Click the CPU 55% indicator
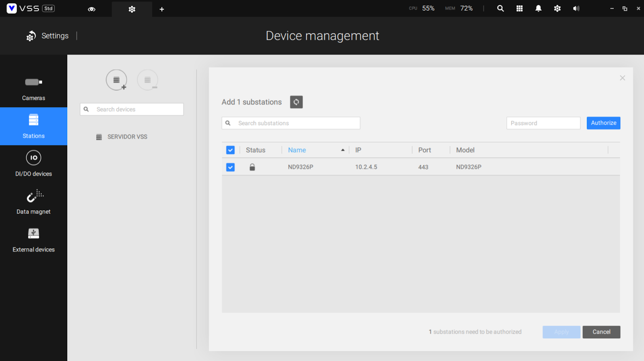The image size is (644, 361). 421,8
